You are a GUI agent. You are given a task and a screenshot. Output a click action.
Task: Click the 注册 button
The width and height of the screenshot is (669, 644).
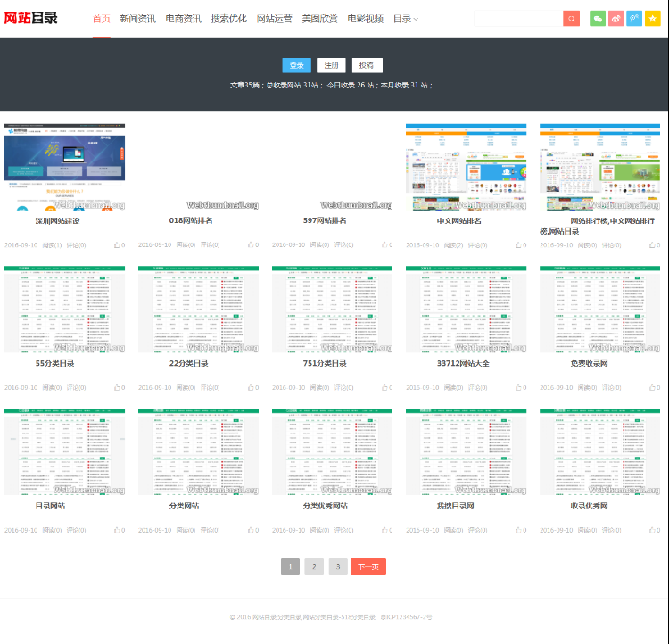pos(331,65)
